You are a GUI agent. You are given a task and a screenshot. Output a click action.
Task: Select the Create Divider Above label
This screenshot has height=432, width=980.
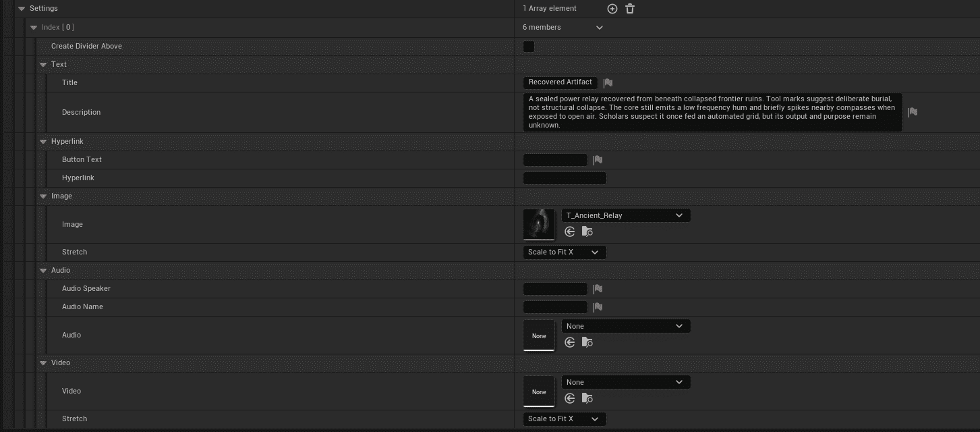point(86,46)
